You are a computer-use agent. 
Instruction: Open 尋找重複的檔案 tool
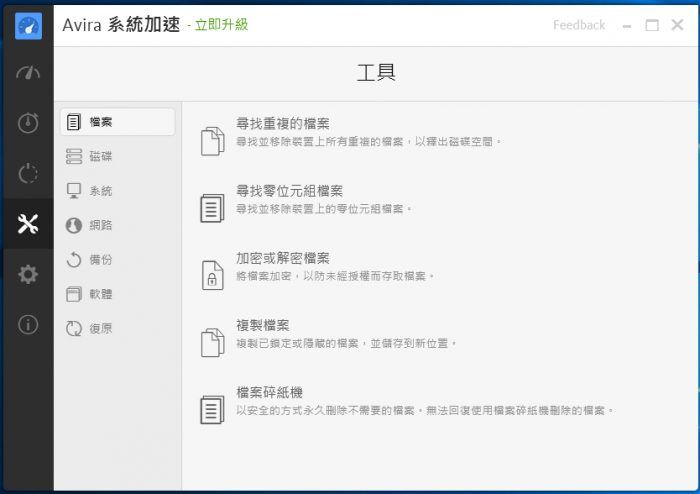283,124
